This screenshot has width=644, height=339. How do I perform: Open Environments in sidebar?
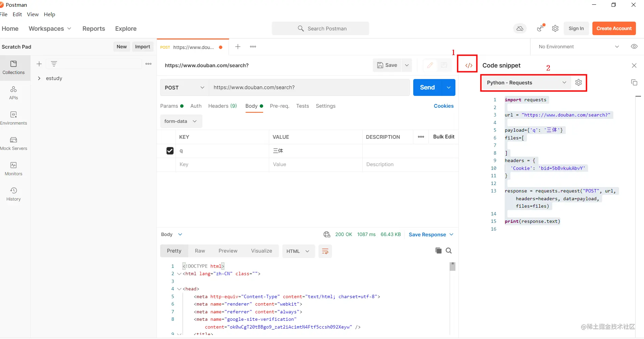[x=13, y=118]
